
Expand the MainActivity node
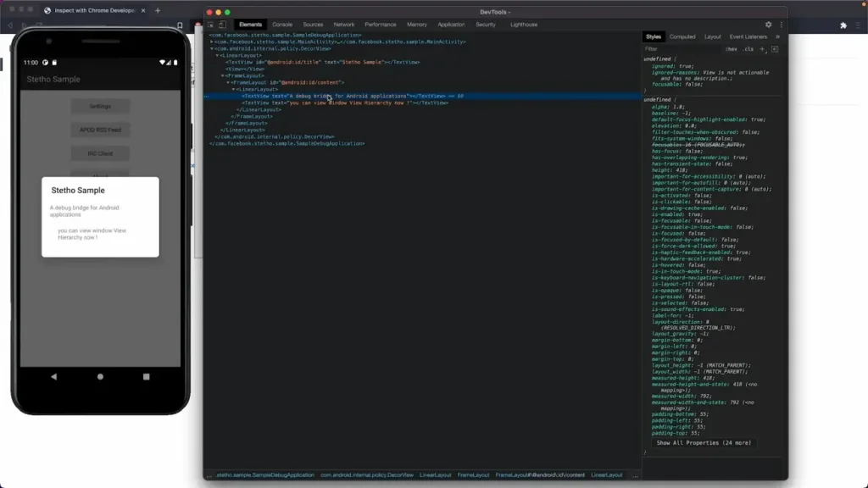211,42
